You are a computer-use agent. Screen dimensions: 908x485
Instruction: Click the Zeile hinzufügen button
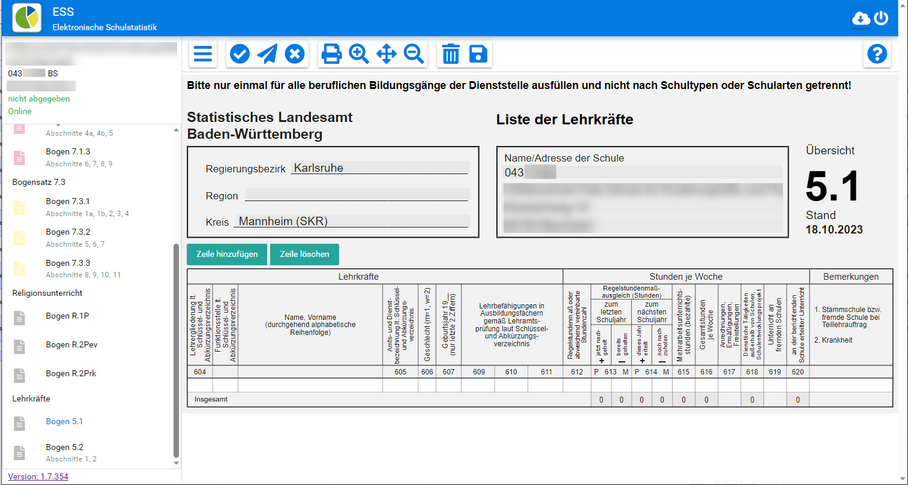227,254
